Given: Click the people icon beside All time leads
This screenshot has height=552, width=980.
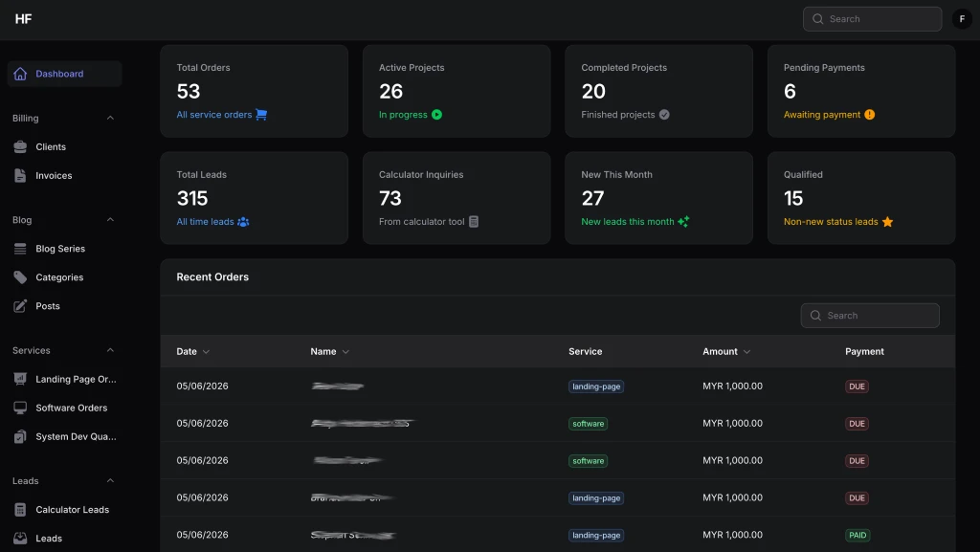Looking at the screenshot, I should tap(243, 222).
